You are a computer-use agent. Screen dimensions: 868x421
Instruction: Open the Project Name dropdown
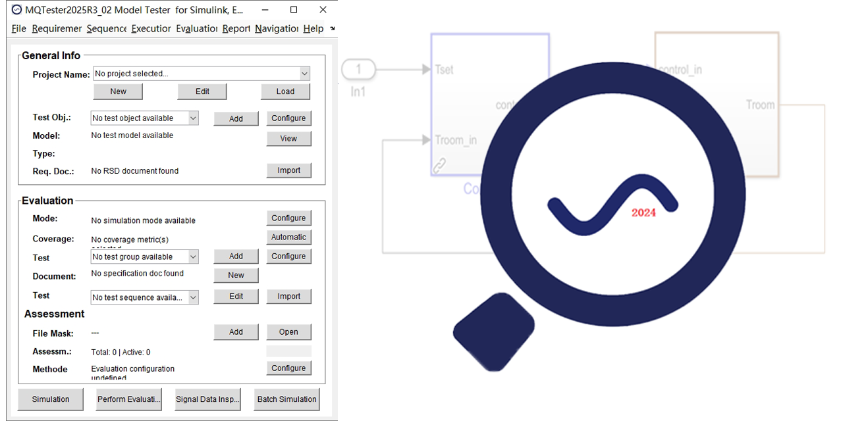pos(304,74)
